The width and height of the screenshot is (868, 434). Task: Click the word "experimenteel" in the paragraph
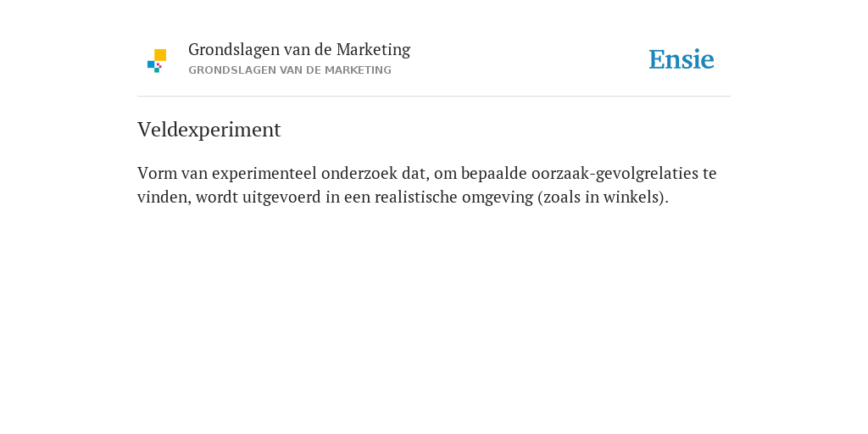pyautogui.click(x=264, y=174)
